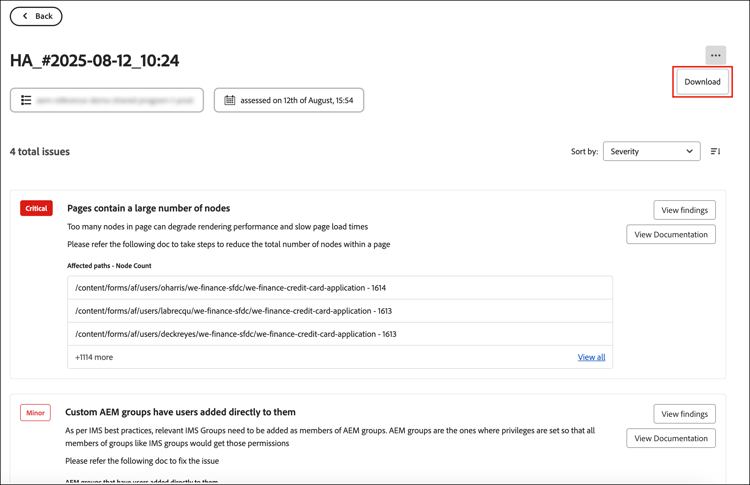Screen dimensions: 750x485
Task: Open the three-dots more options menu
Action: pos(715,55)
